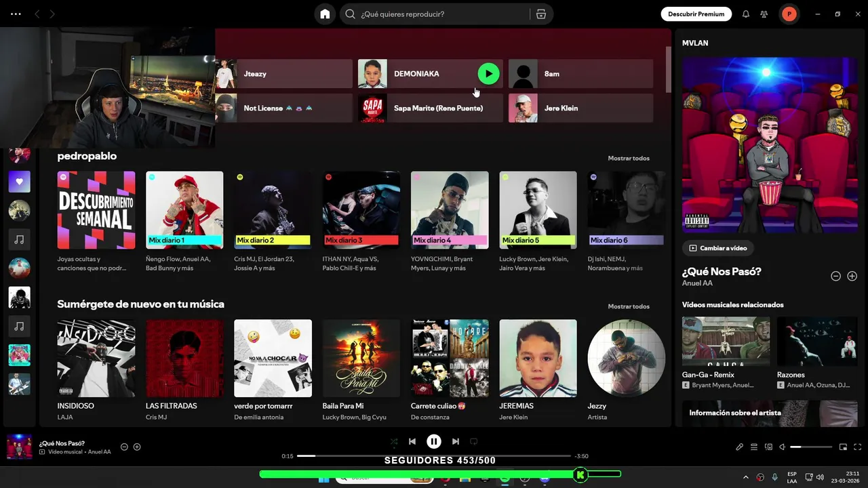Open Liked Songs heart in sidebar
The height and width of the screenshot is (488, 868).
coord(19,182)
